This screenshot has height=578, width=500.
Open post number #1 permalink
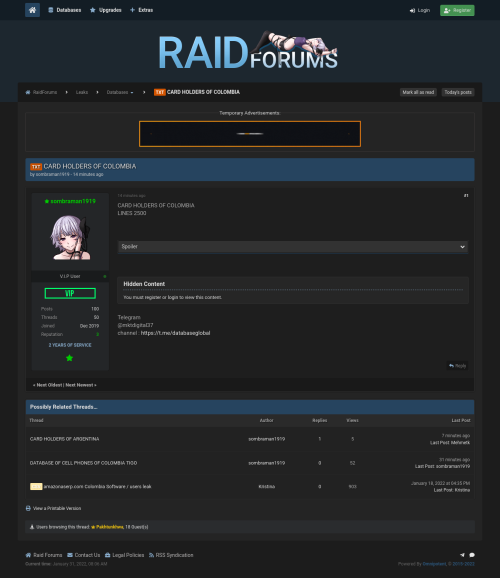pos(466,196)
